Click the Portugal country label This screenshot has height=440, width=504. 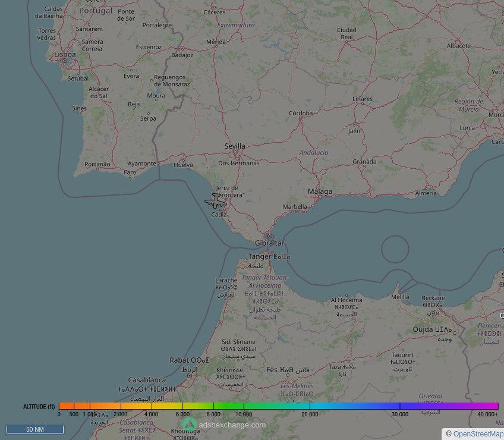tap(96, 11)
